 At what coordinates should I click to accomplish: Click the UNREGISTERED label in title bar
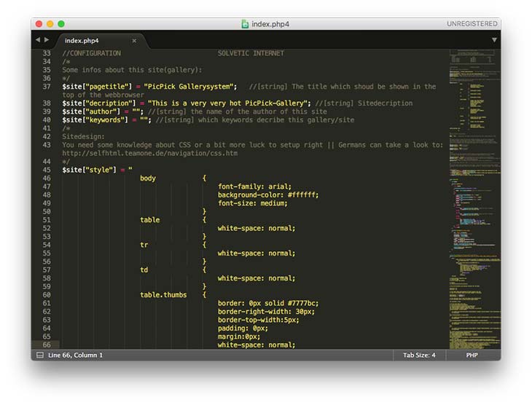pos(472,24)
